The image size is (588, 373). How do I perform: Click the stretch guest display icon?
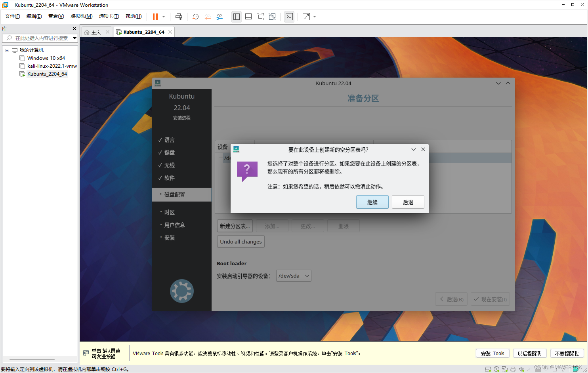[x=306, y=17]
